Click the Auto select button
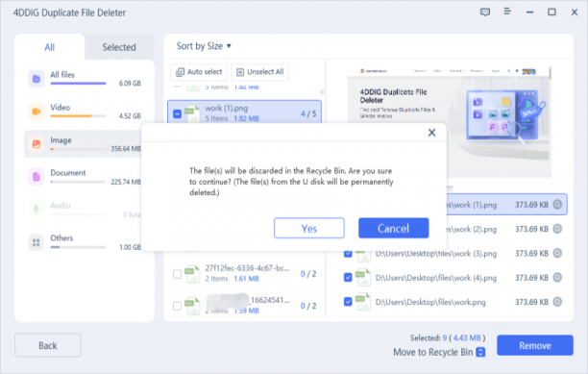 pyautogui.click(x=199, y=72)
